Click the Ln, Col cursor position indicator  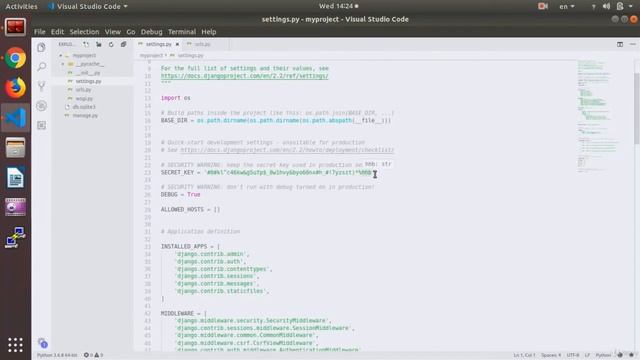(x=524, y=355)
